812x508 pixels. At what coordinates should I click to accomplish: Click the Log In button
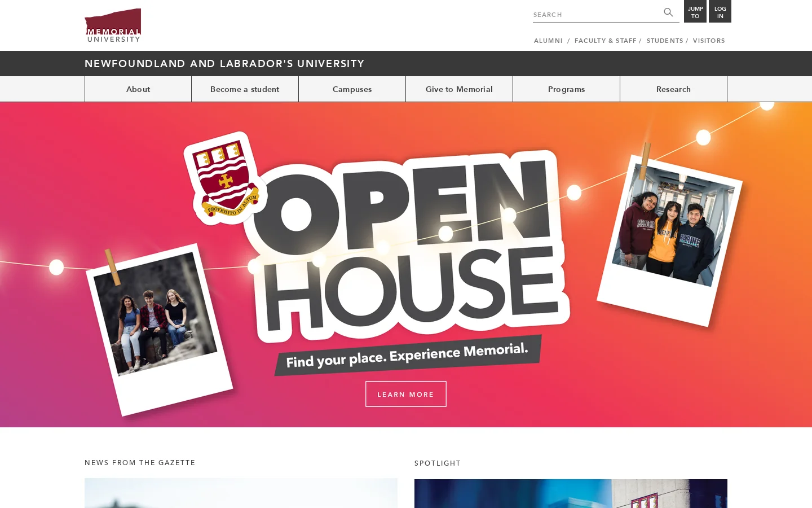(x=720, y=11)
